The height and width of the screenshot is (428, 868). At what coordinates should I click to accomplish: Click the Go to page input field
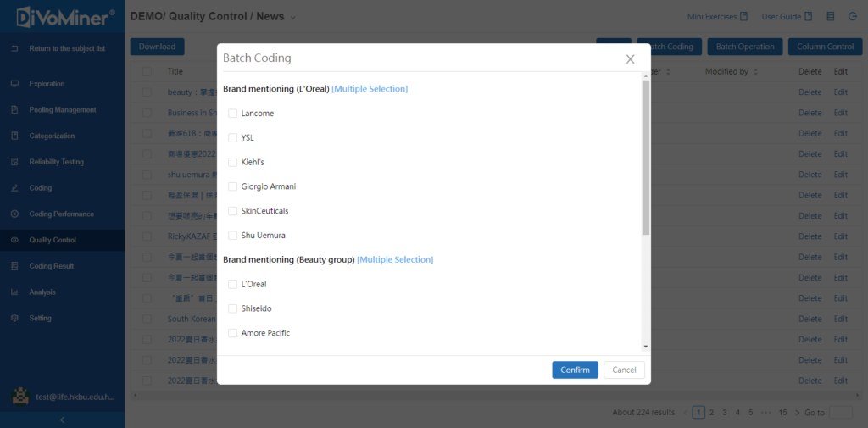(x=841, y=413)
